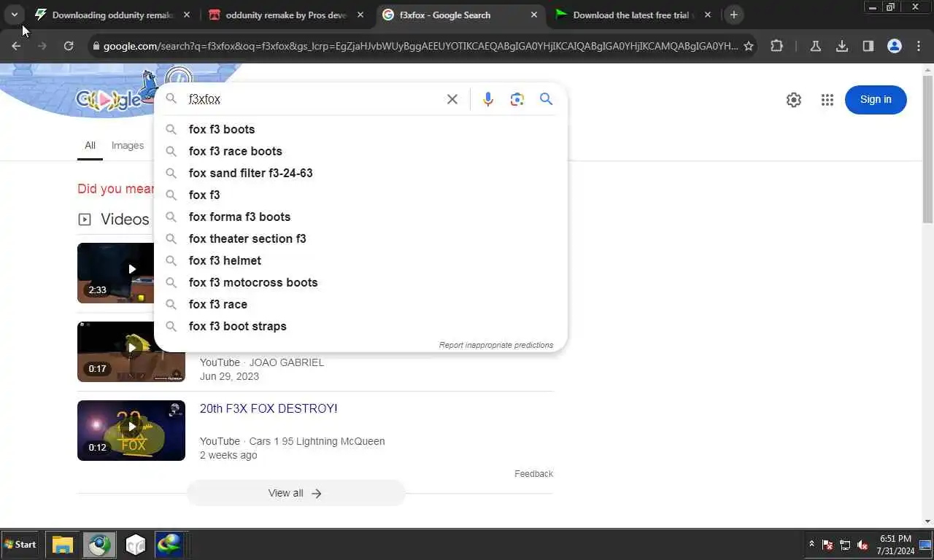Open the Chrome profile avatar
Viewport: 934px width, 560px height.
[x=895, y=46]
